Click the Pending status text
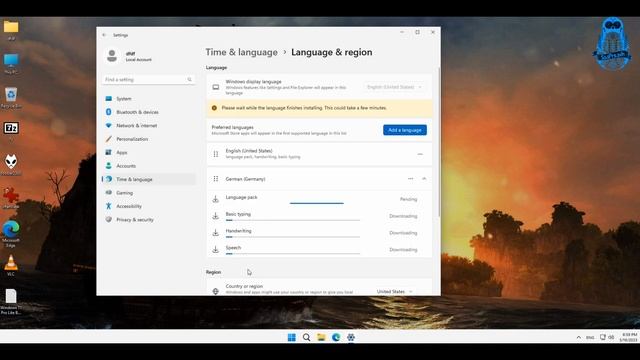The image size is (640, 360). click(408, 199)
